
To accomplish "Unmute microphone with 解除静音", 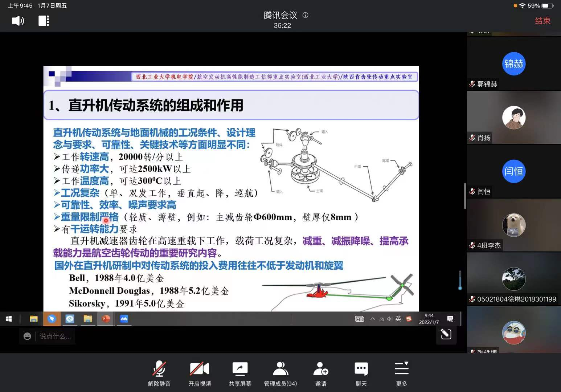I will click(159, 373).
